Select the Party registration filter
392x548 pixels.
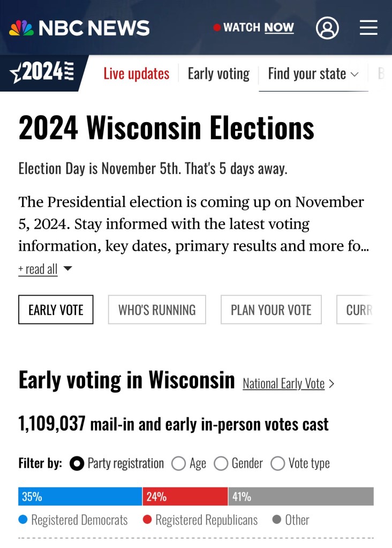coord(77,463)
